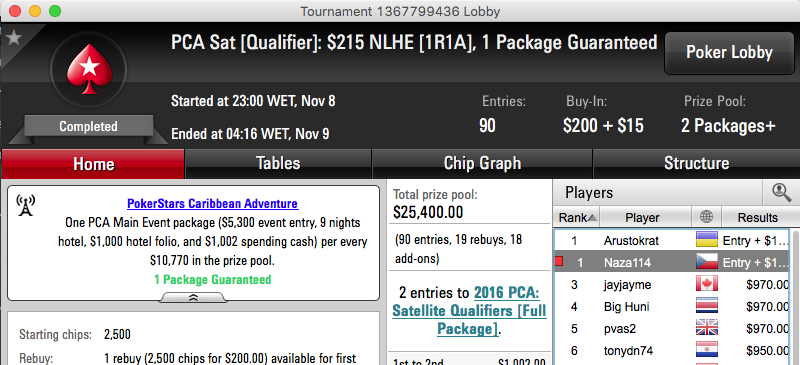Screen dimensions: 800x365
Task: Sort by the Results column header
Action: click(758, 217)
